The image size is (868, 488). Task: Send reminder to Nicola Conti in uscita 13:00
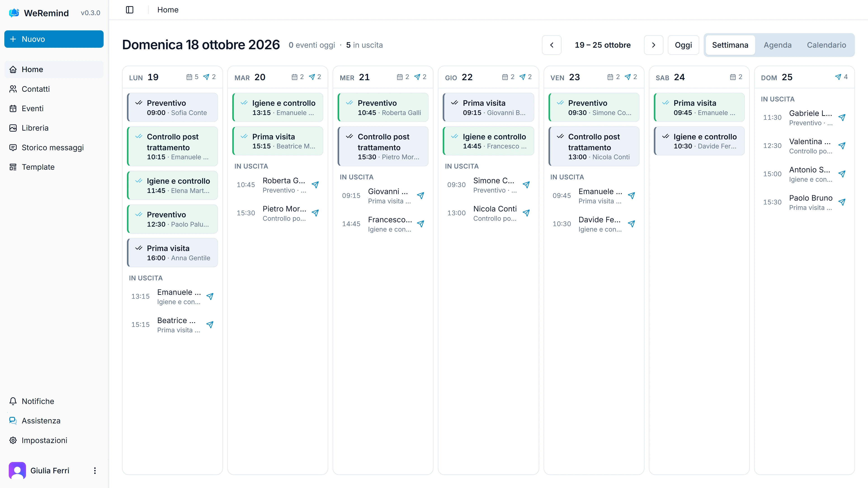click(x=526, y=213)
